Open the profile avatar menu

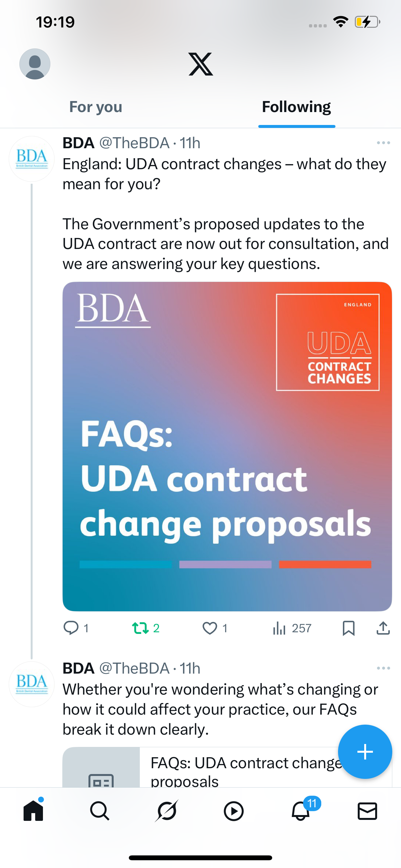coord(35,64)
